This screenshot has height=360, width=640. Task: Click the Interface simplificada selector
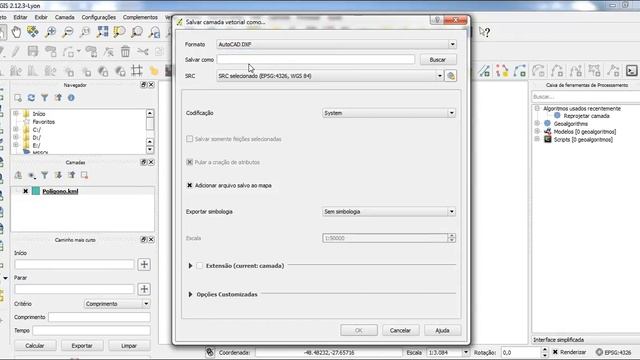tap(586, 340)
